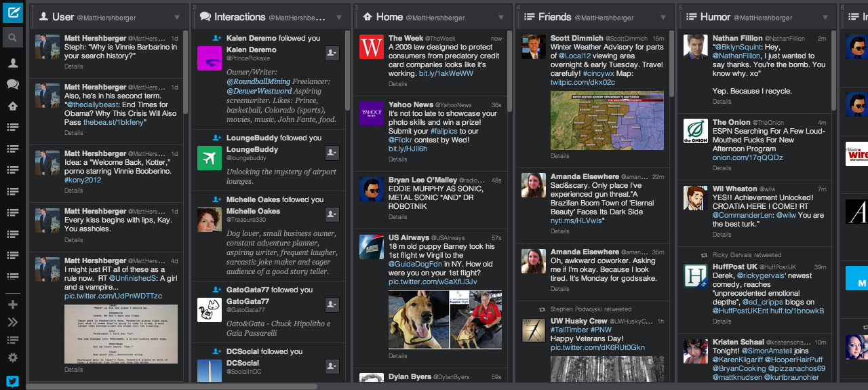
Task: Click the person icon in User column header
Action: (43, 17)
